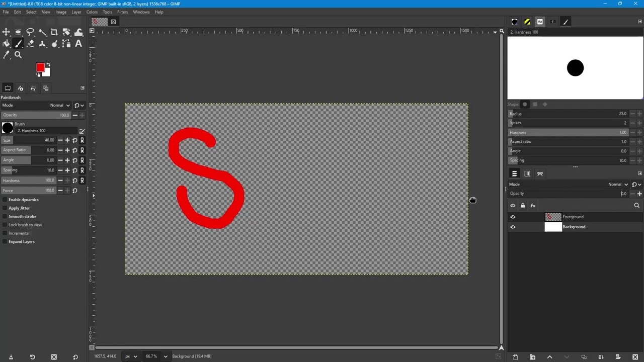This screenshot has width=644, height=362.
Task: Open the Layer menu
Action: point(76,12)
